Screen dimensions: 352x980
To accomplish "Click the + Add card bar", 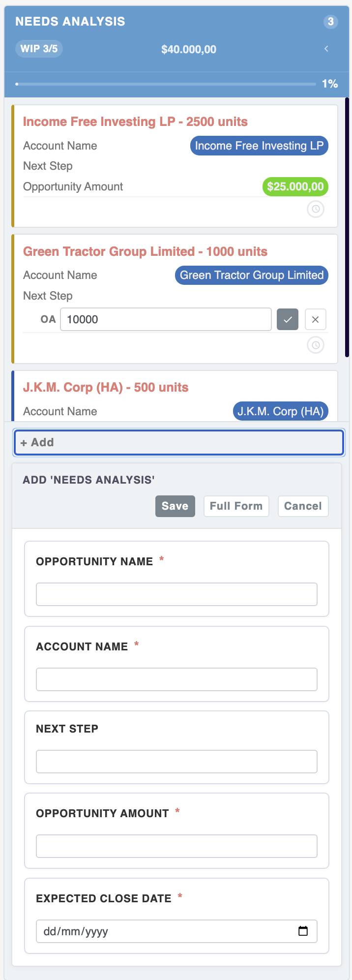I will tap(179, 442).
